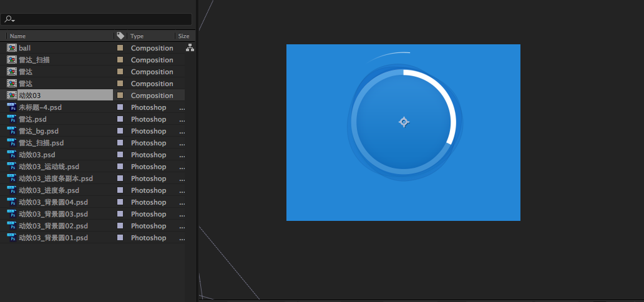The height and width of the screenshot is (302, 644).
Task: Click the lavender label swatch for 雷达.psd
Action: [120, 119]
